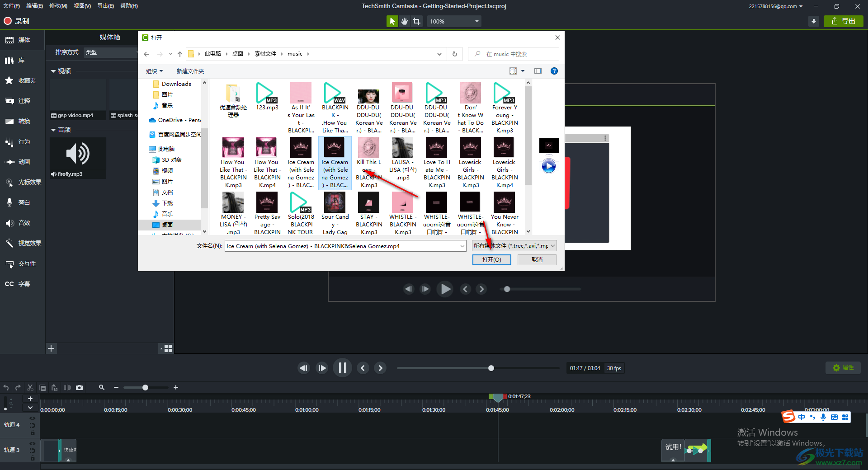Click the music search box
Image resolution: width=868 pixels, height=470 pixels.
point(514,54)
